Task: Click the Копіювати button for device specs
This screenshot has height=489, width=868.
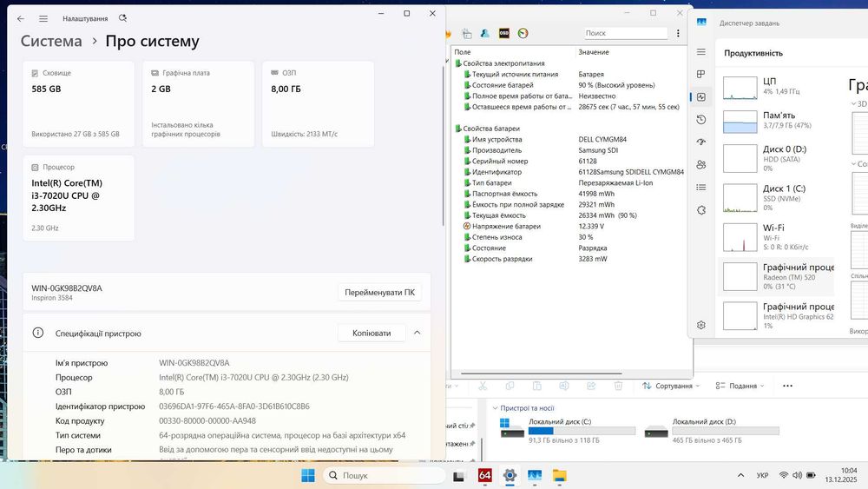Action: point(372,333)
